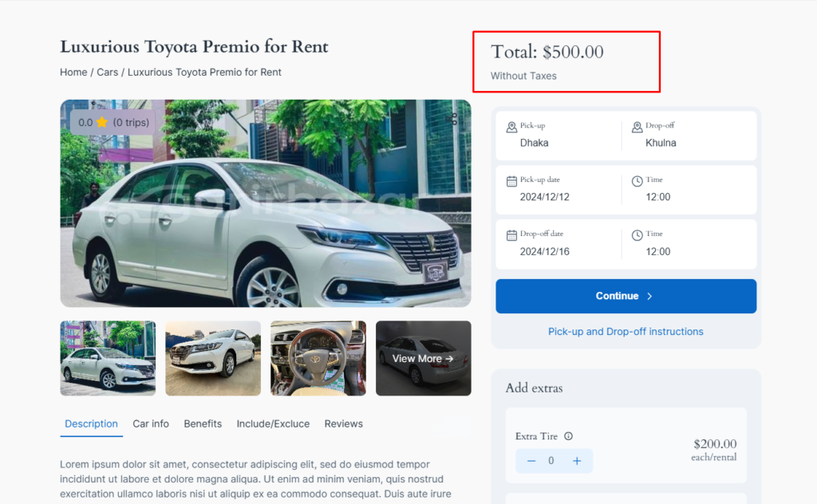The width and height of the screenshot is (817, 504).
Task: Click the Extra Tire info icon
Action: [568, 436]
